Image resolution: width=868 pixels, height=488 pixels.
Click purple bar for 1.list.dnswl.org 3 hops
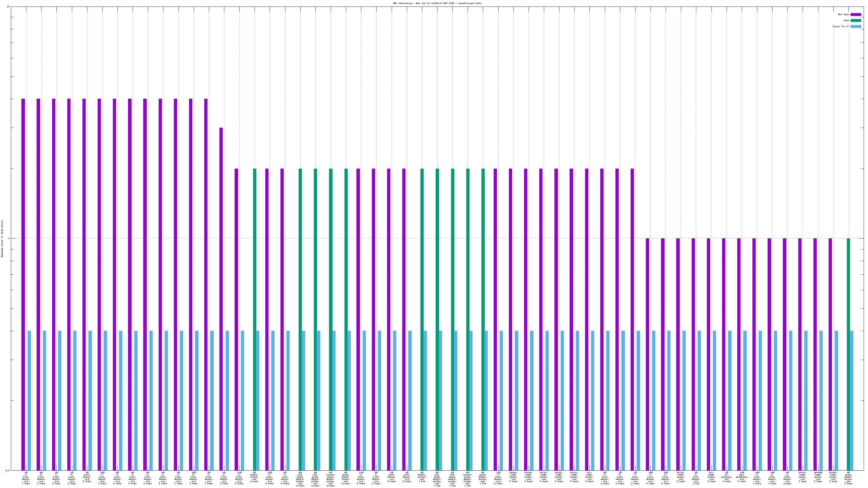click(x=221, y=299)
